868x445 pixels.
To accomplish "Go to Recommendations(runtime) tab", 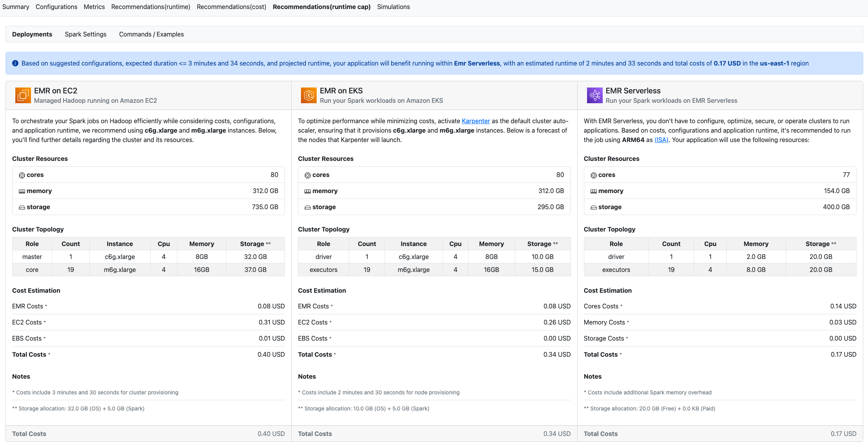I will click(x=151, y=7).
